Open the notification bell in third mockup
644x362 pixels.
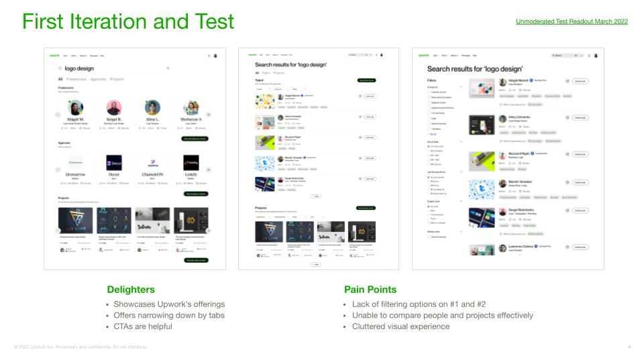[x=589, y=56]
